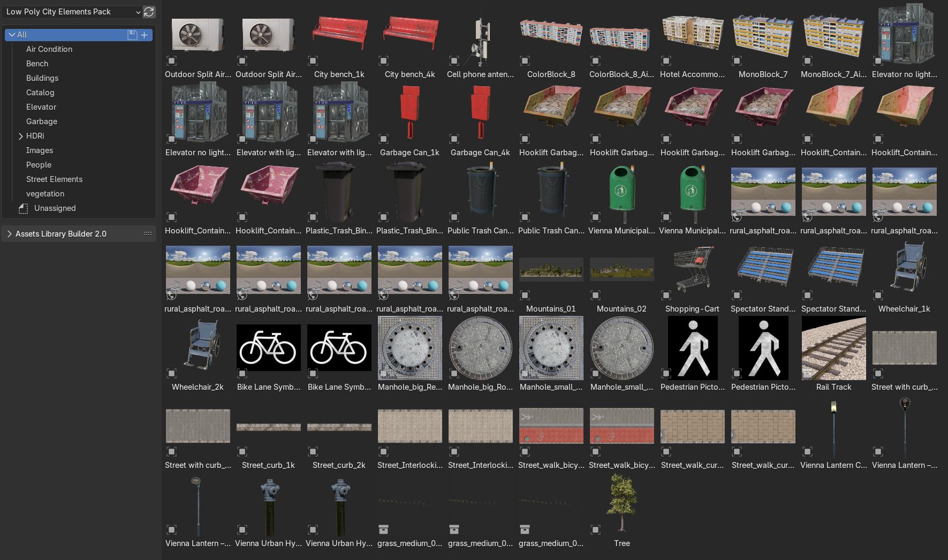Refresh the asset library with the reload icon

[149, 12]
